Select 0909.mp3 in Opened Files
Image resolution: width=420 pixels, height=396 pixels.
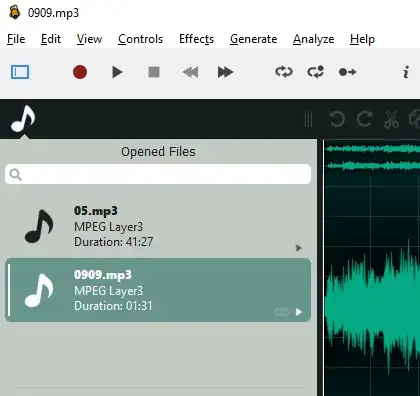158,290
